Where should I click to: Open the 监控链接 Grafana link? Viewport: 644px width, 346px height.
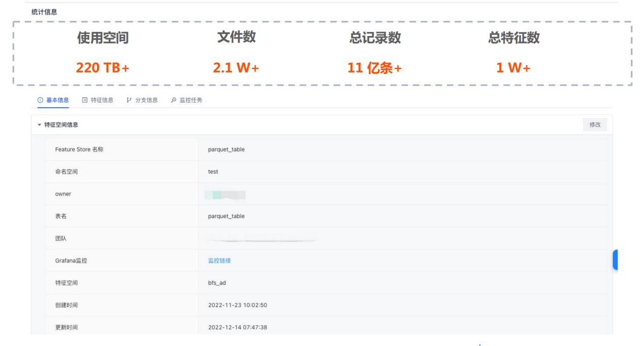tap(219, 261)
